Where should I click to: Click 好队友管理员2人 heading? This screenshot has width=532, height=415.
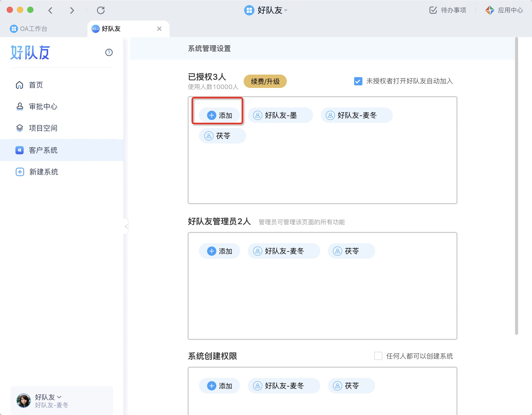[219, 221]
